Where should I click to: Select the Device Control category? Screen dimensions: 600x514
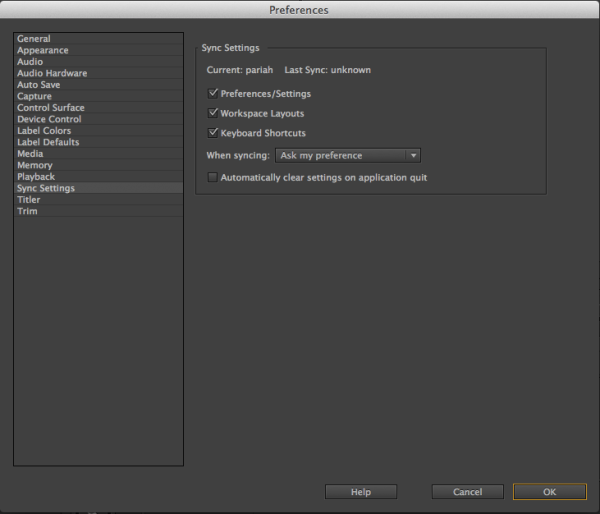(x=98, y=119)
